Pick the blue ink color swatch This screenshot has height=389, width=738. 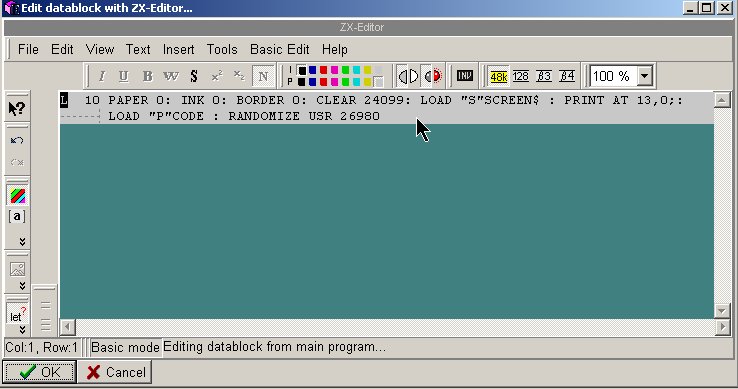[x=313, y=70]
